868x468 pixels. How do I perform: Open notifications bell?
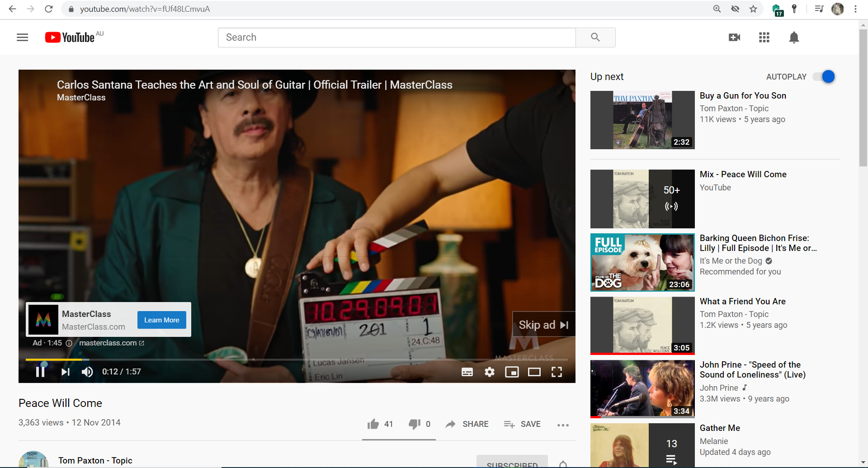pos(794,38)
